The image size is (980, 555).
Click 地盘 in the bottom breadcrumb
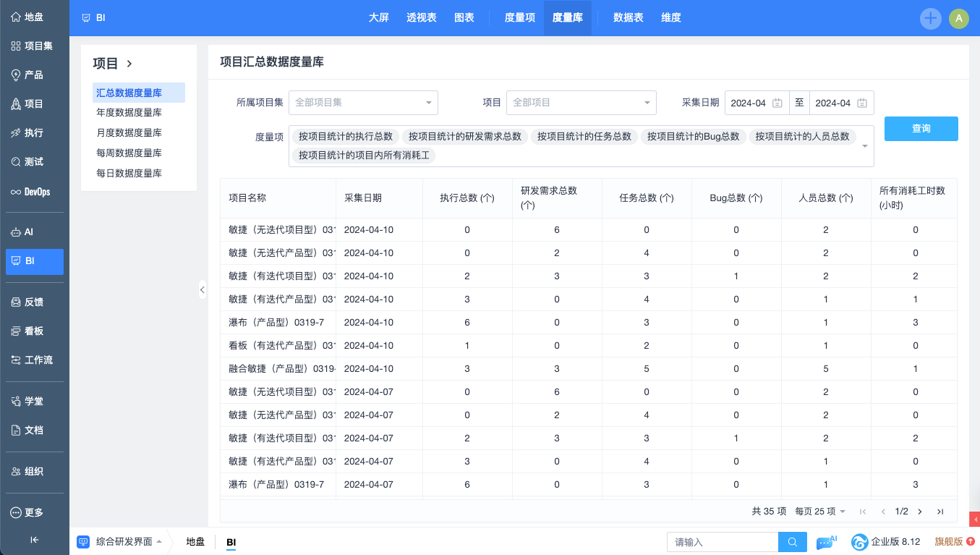point(195,542)
